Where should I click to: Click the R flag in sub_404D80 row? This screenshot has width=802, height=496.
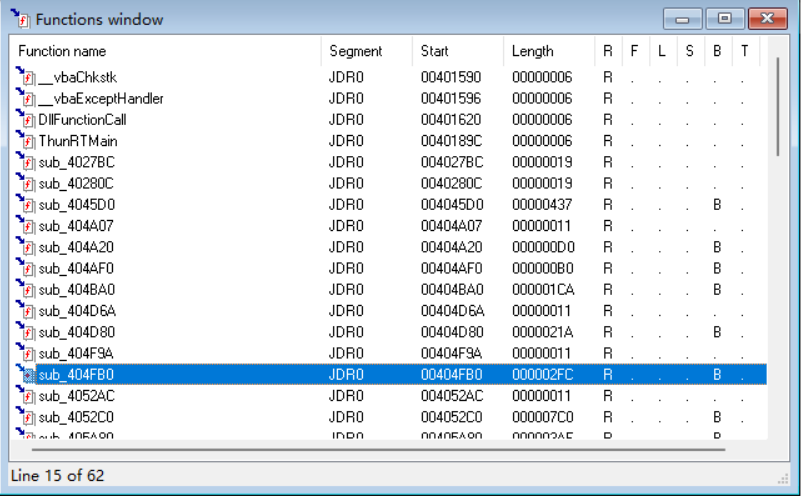(608, 332)
